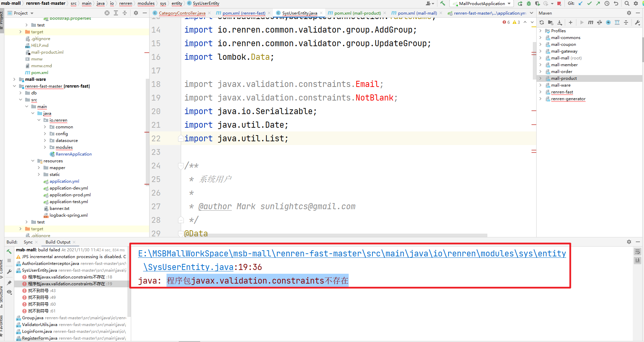Open the Build panel view options eye
The height and width of the screenshot is (342, 644).
[x=9, y=292]
